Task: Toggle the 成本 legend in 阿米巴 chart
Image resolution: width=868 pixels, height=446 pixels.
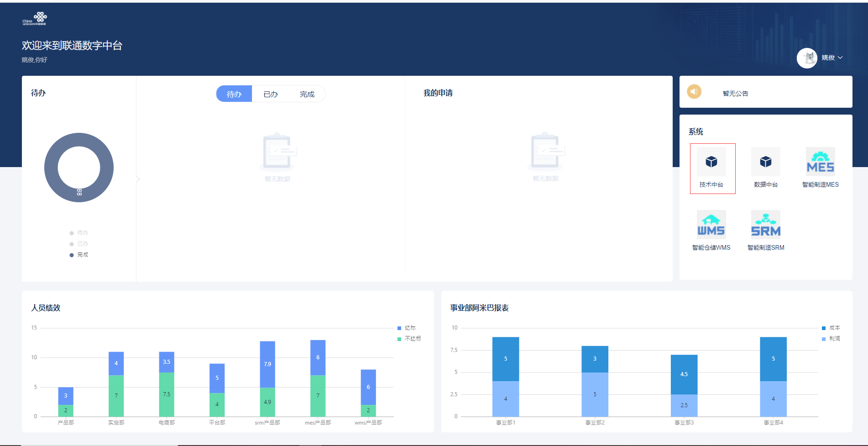Action: tap(831, 328)
